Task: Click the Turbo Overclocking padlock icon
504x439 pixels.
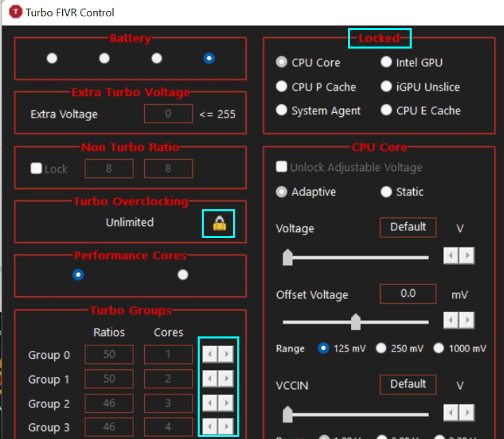Action: tap(220, 223)
